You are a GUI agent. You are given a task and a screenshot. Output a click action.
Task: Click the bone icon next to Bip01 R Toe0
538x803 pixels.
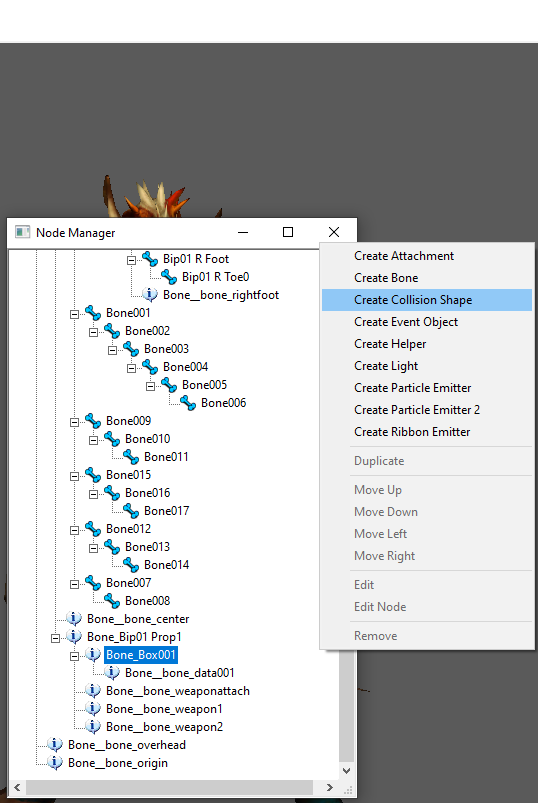169,277
